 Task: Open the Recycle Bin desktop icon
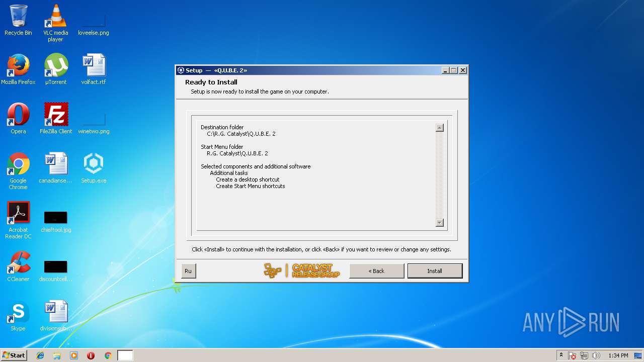tap(18, 20)
